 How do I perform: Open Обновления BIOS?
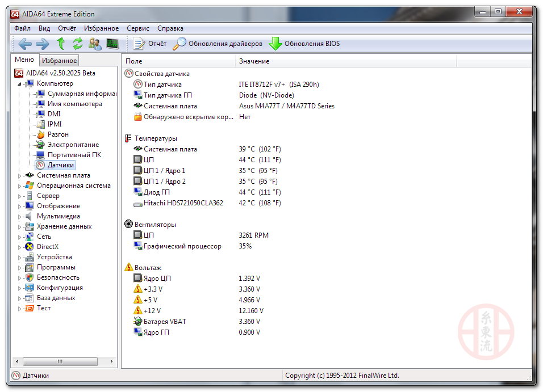(304, 44)
